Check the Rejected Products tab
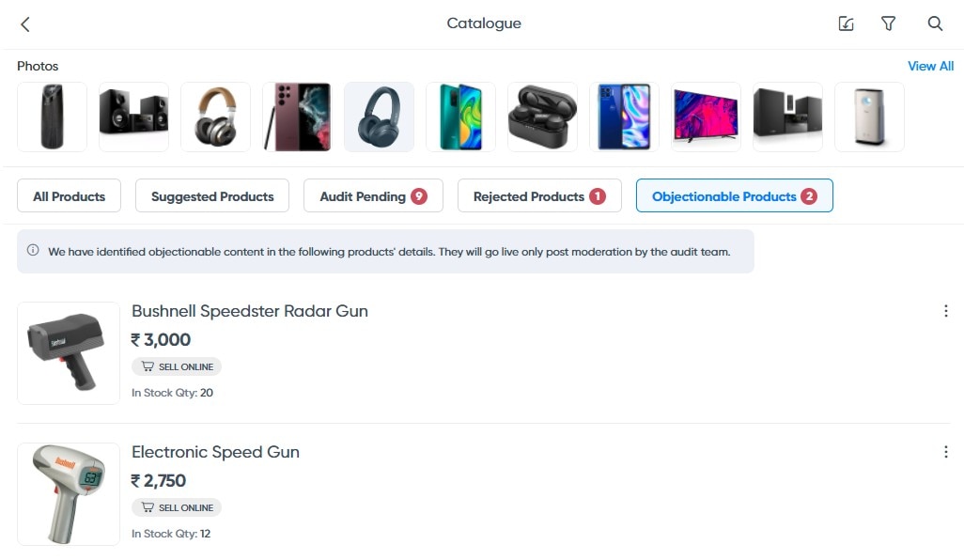This screenshot has height=560, width=964. [539, 195]
